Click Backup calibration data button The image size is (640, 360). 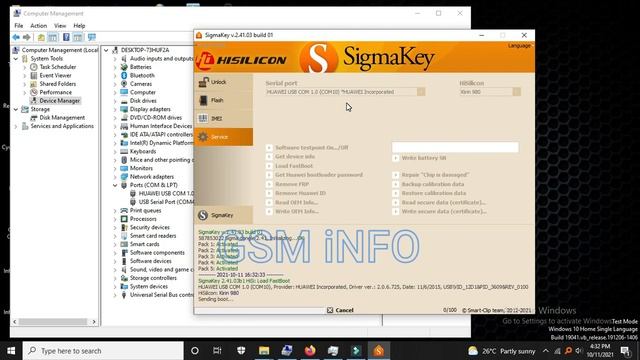tap(428, 184)
